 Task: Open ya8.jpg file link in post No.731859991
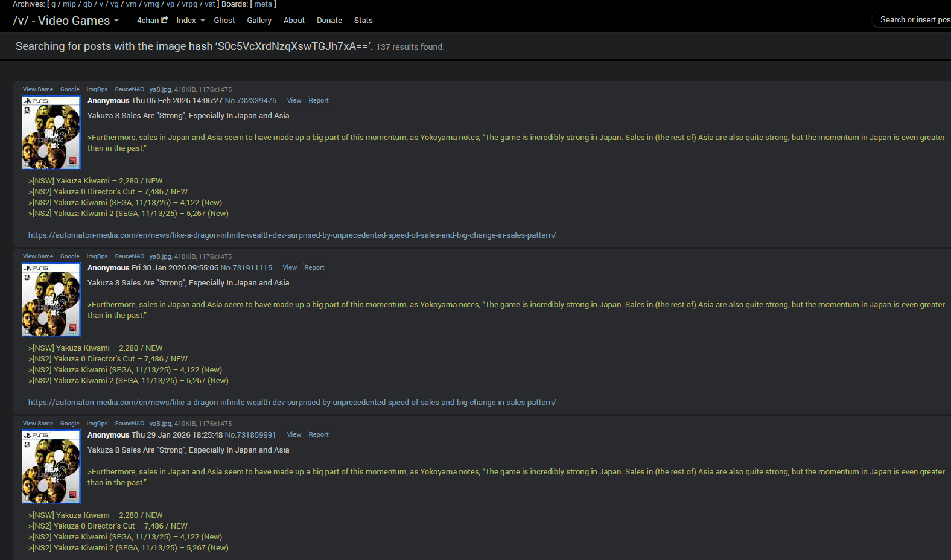click(x=161, y=424)
